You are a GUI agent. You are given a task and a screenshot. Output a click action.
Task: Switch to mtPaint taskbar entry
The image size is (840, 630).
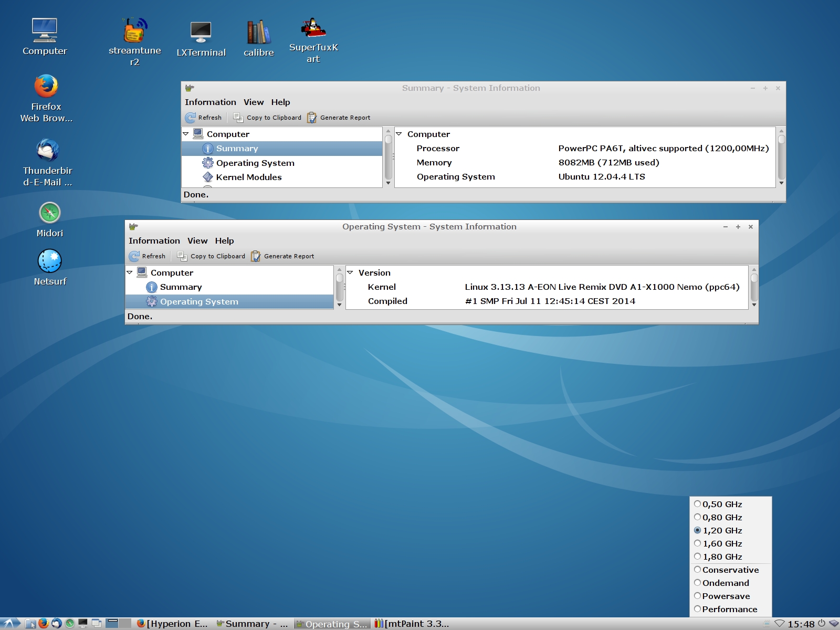click(412, 624)
